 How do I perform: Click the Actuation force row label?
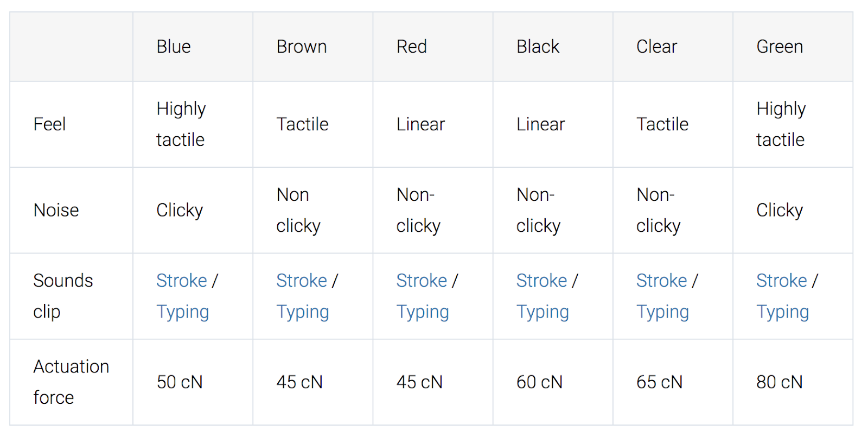coord(71,382)
